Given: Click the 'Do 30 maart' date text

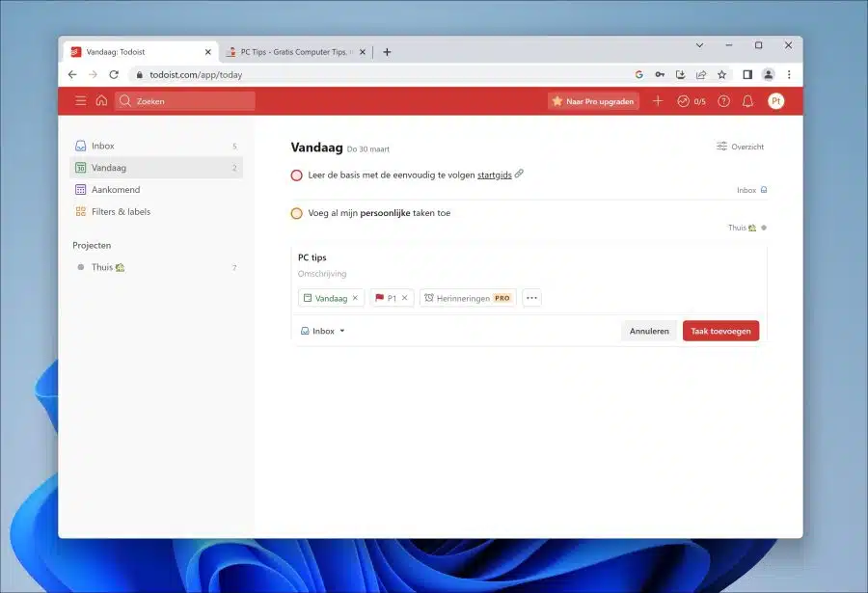Looking at the screenshot, I should [x=368, y=149].
